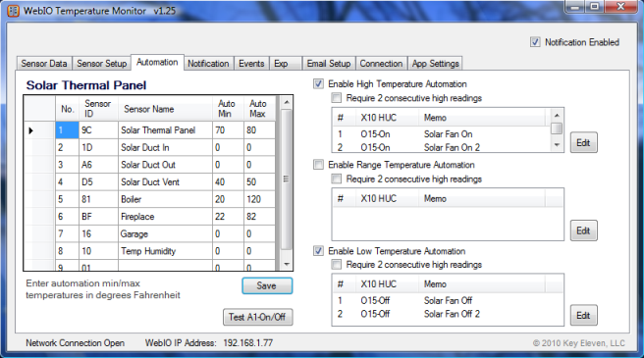Click the sensor table scroll down arrow
Viewport: 644px width, 358px height.
point(287,264)
